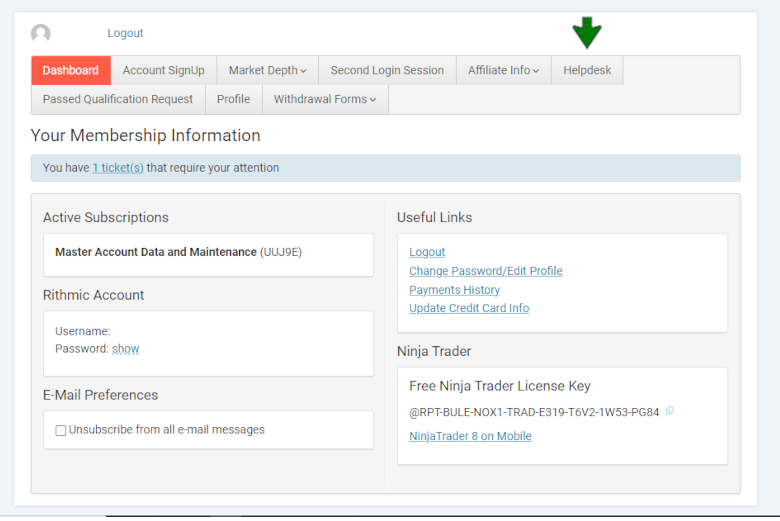Open the 1 ticket(s) notification link
This screenshot has width=780, height=521.
(118, 168)
